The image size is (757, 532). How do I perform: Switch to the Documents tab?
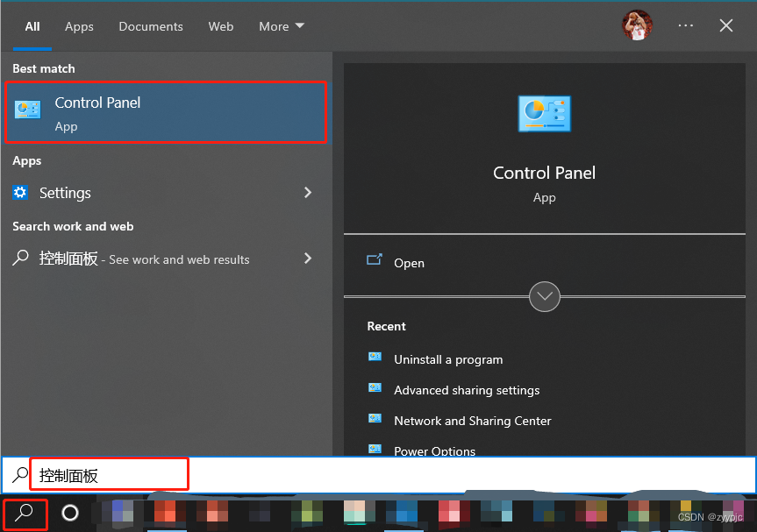[151, 26]
